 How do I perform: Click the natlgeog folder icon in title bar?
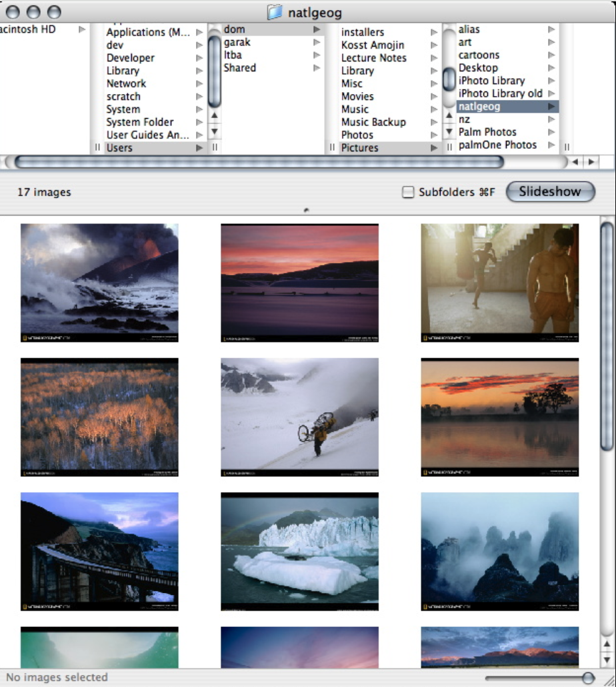coord(275,11)
